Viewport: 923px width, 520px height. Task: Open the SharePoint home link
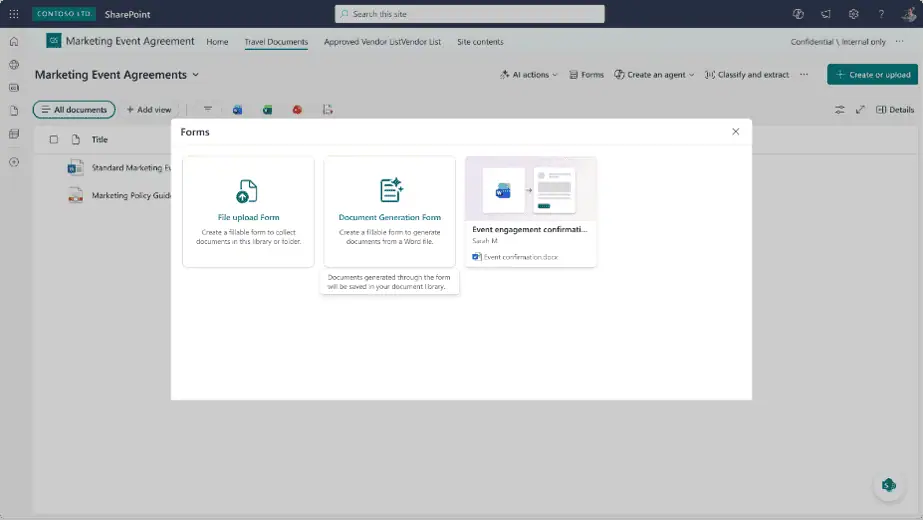point(127,14)
